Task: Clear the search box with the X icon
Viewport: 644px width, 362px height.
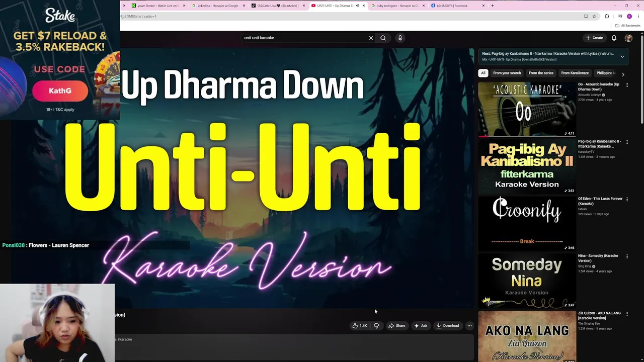Action: [371, 38]
